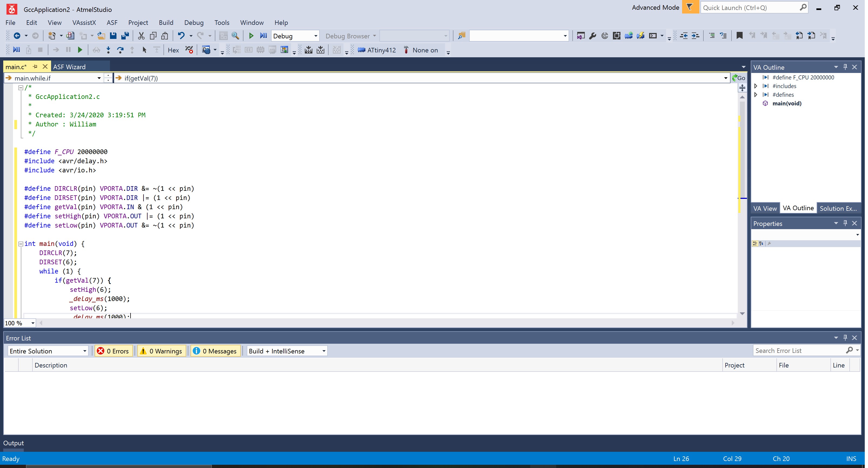The width and height of the screenshot is (868, 468).
Task: Toggle the 0 Messages filter
Action: [x=215, y=351]
